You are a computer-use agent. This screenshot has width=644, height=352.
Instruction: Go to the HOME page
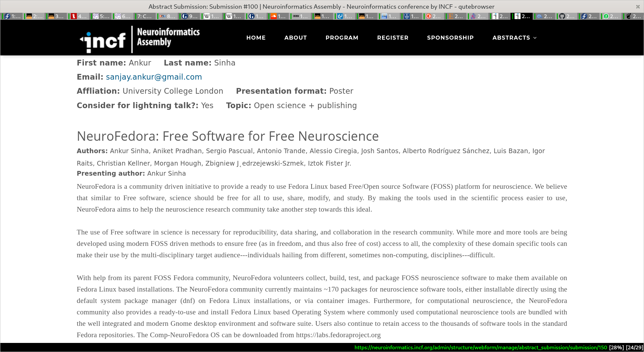click(x=256, y=38)
